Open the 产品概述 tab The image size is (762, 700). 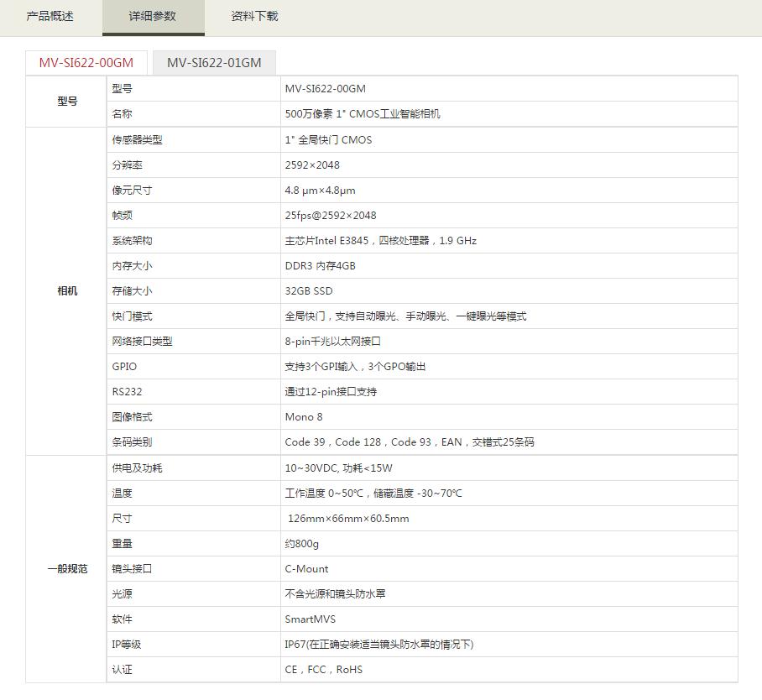point(50,16)
